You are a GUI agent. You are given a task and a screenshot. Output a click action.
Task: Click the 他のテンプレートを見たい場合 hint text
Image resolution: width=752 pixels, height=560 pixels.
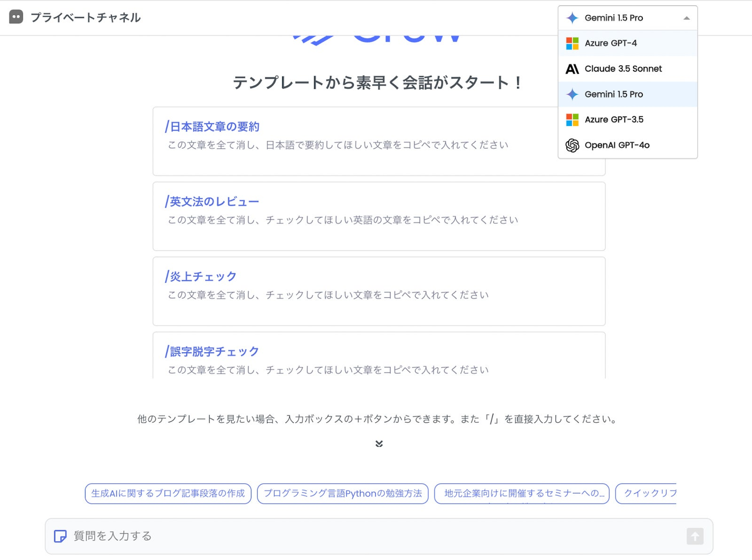point(378,419)
